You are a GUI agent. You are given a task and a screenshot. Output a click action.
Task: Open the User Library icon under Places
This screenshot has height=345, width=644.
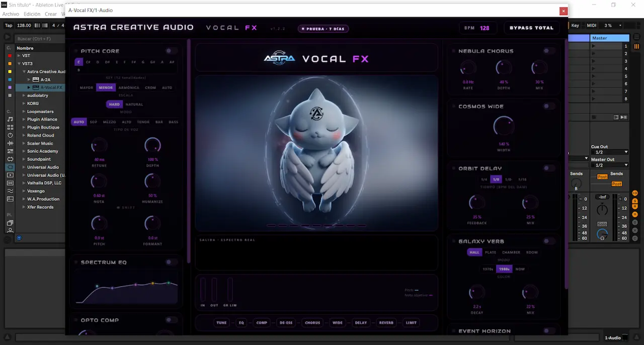10,230
